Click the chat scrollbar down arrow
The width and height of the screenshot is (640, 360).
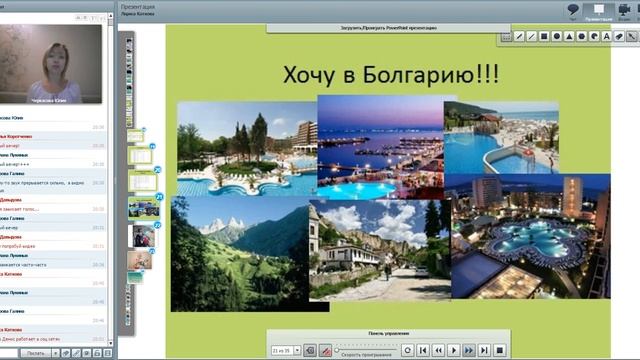tap(110, 343)
